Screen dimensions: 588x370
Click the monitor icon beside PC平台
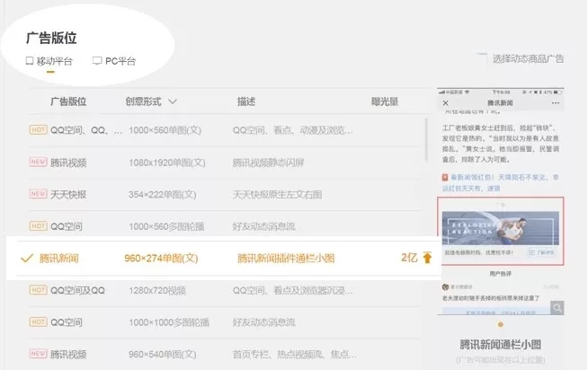point(96,61)
